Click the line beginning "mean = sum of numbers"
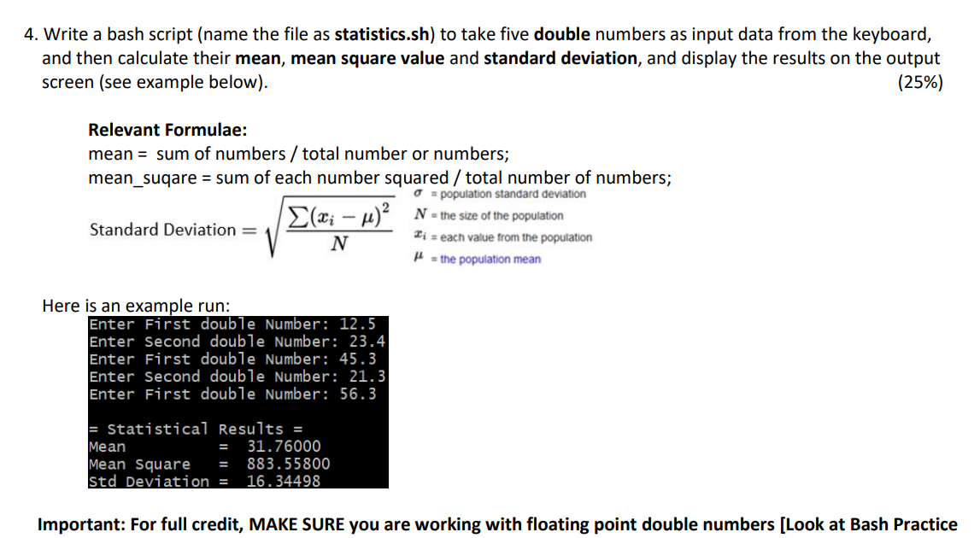The height and width of the screenshot is (538, 980). pyautogui.click(x=299, y=154)
